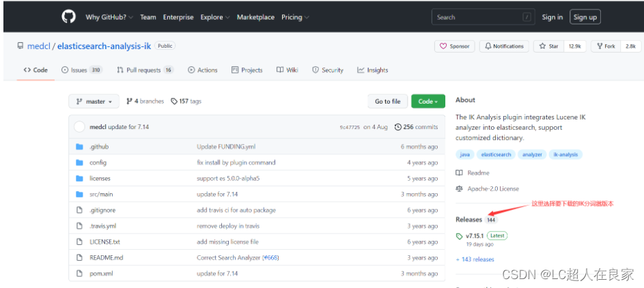Star the repository

pyautogui.click(x=549, y=46)
